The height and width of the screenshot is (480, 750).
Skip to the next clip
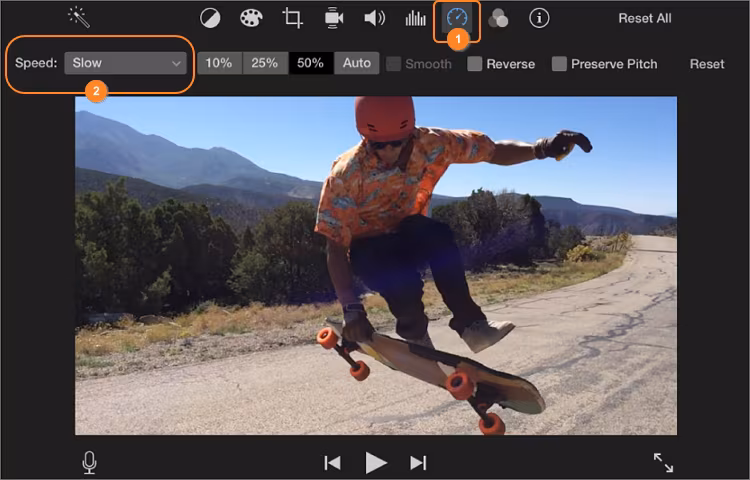point(418,463)
